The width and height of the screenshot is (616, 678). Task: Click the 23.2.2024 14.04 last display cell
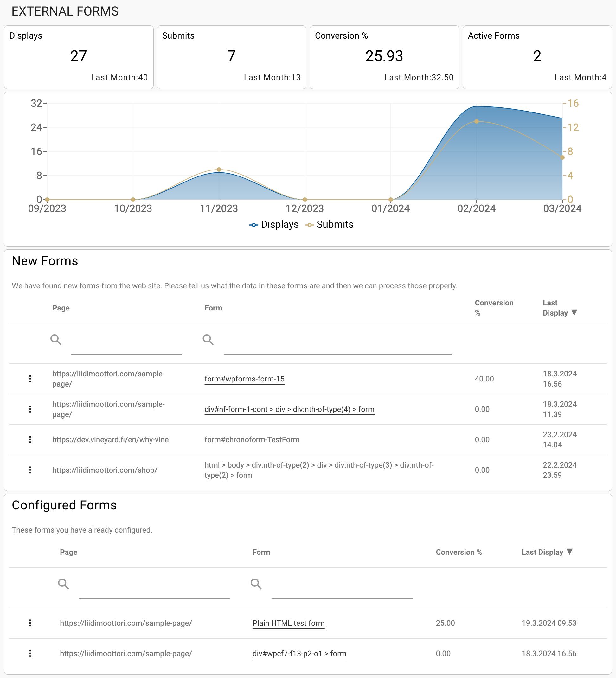(x=560, y=439)
